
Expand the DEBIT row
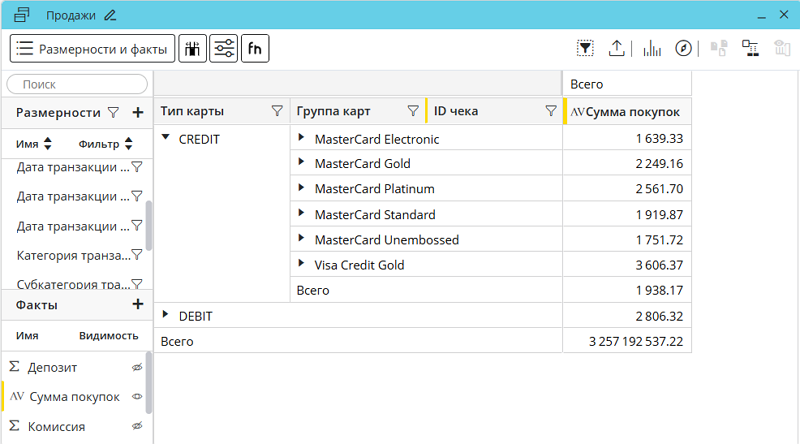point(166,315)
